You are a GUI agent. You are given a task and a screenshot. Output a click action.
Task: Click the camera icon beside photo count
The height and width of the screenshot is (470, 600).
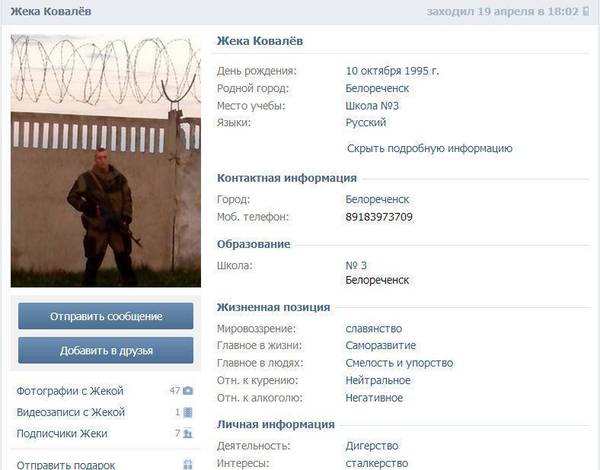pyautogui.click(x=187, y=390)
